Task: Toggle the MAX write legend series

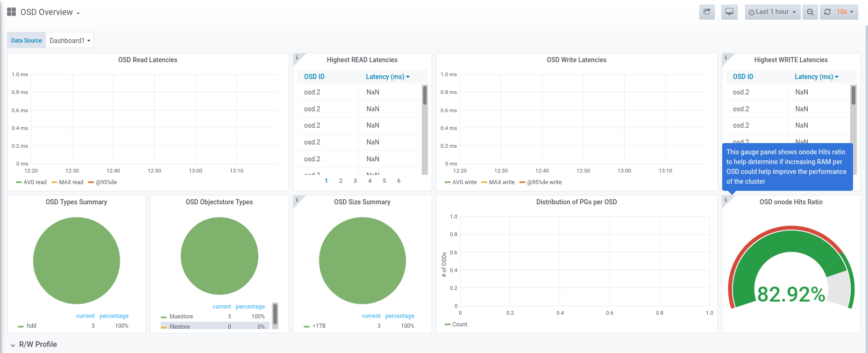Action: point(498,182)
